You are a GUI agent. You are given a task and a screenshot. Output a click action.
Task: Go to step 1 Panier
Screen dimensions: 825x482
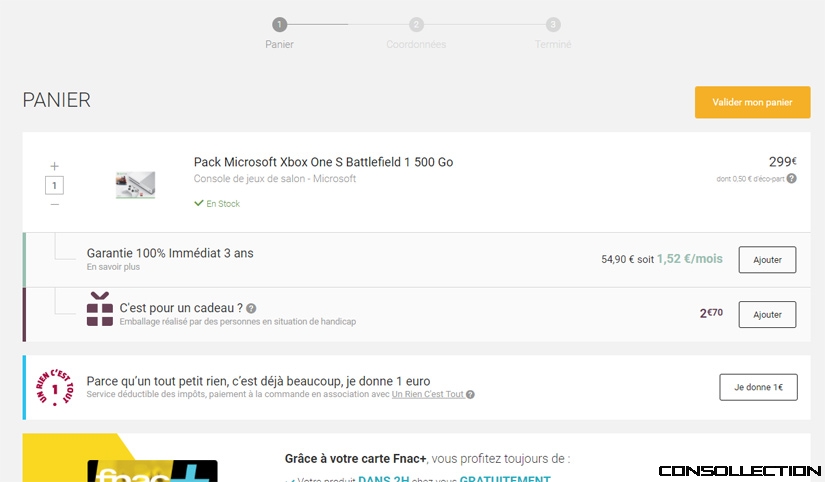[279, 33]
